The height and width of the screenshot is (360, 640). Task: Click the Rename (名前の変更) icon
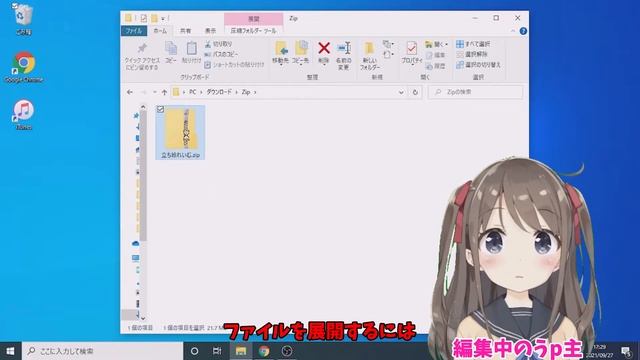[x=344, y=48]
